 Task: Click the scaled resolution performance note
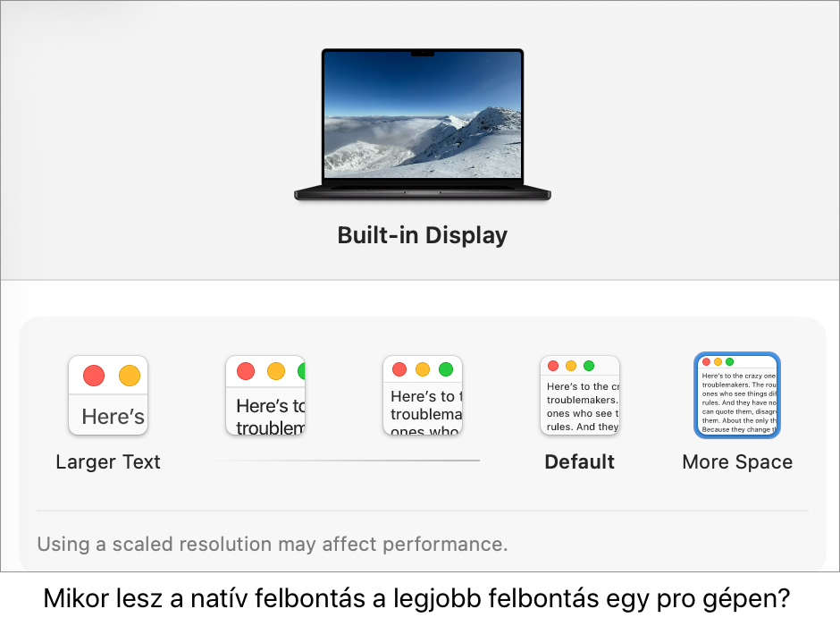pos(273,544)
